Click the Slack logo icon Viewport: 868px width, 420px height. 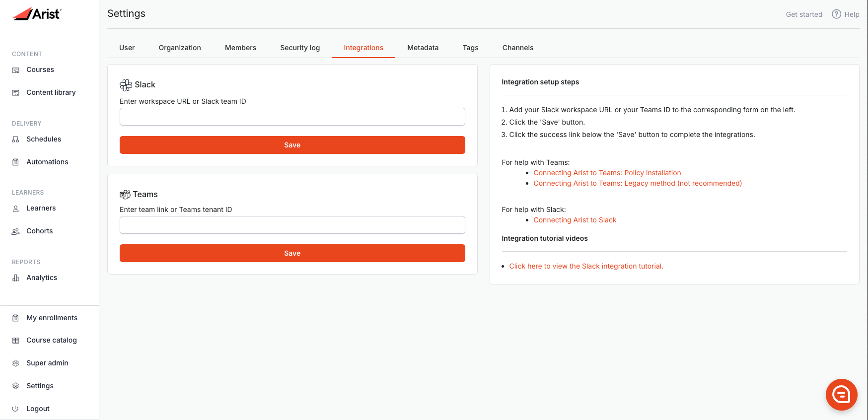point(126,85)
